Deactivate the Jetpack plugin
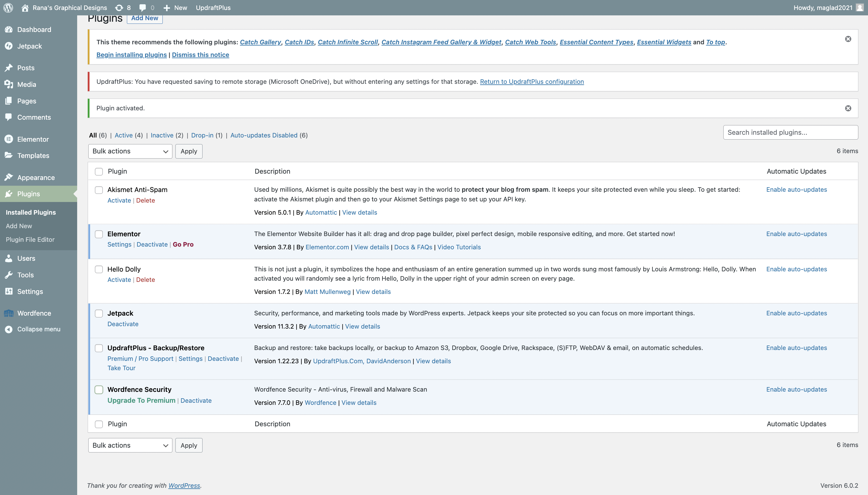This screenshot has height=495, width=868. coord(123,324)
